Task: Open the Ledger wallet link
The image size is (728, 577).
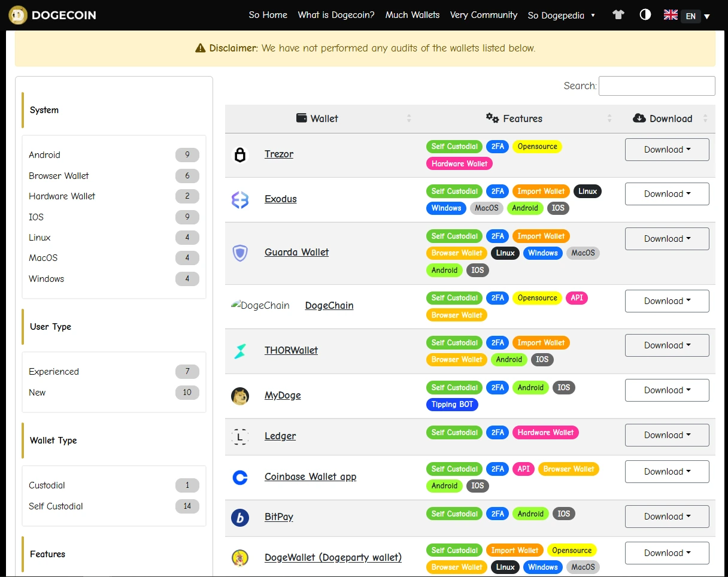Action: click(280, 436)
